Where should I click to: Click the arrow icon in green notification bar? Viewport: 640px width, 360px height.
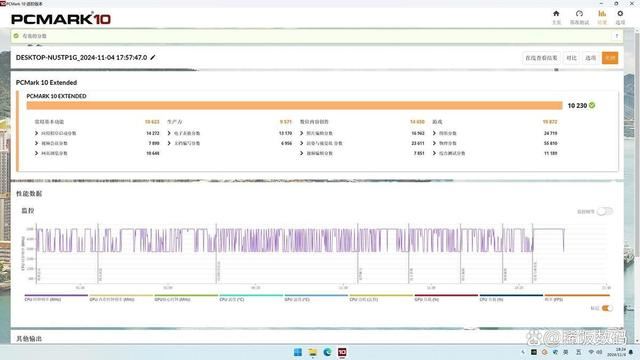(x=616, y=36)
